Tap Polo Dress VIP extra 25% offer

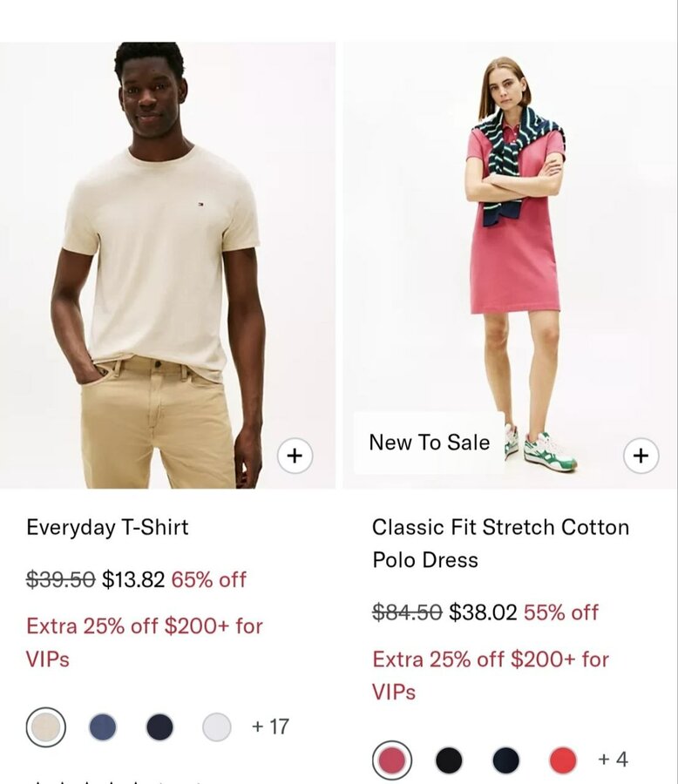[491, 675]
